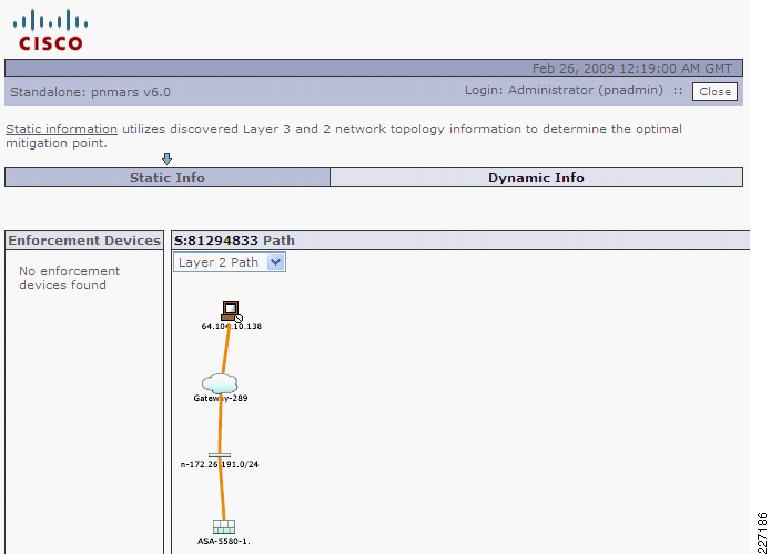Select the ASA-5580-1 firewall icon
This screenshot has height=554, width=771.
(224, 526)
